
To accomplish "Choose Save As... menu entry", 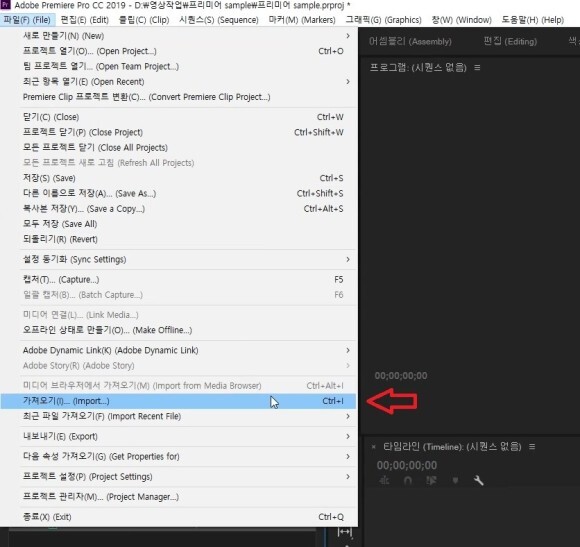I will 178,193.
